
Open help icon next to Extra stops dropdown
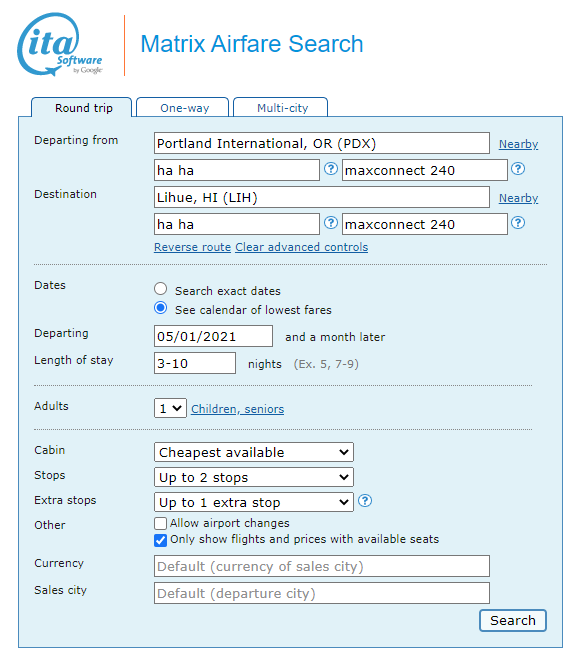coord(365,501)
